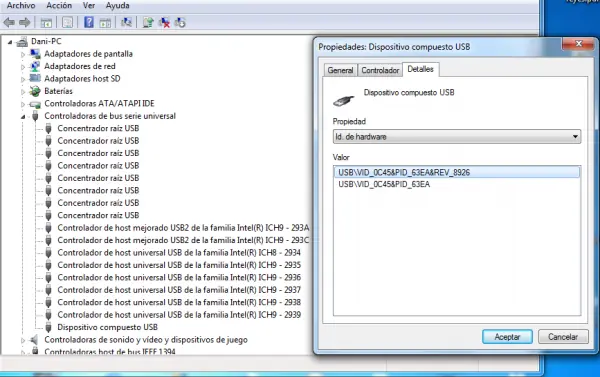Expand Adaptadores de red node

pyautogui.click(x=23, y=67)
